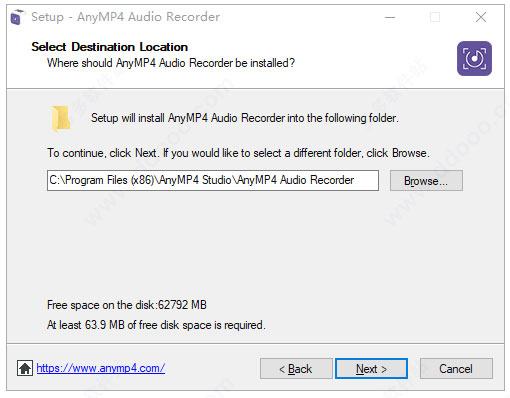Viewport: 510px width, 398px height.
Task: Click the free space on disk label
Action: [x=127, y=305]
